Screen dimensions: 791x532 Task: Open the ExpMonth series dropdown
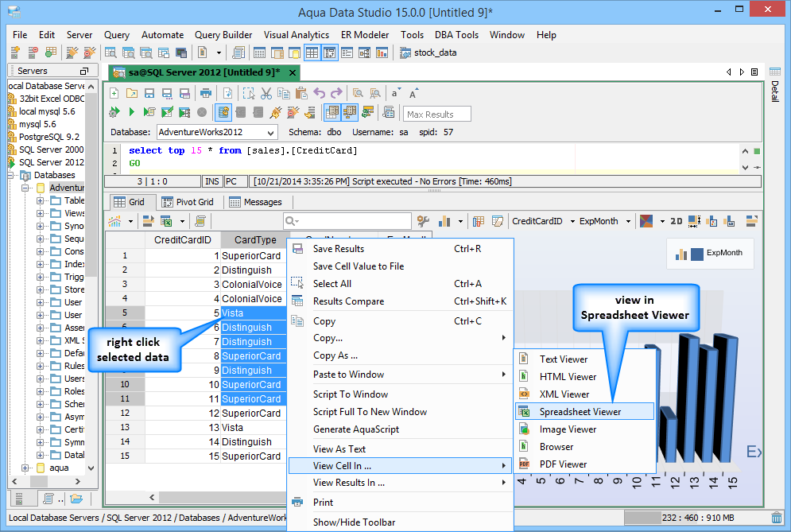629,221
